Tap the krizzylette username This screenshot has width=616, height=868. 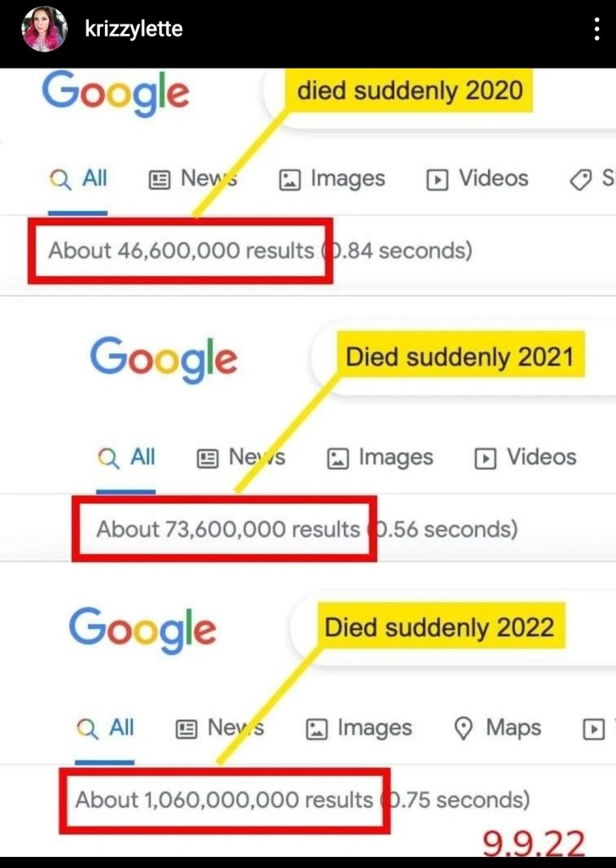[134, 30]
